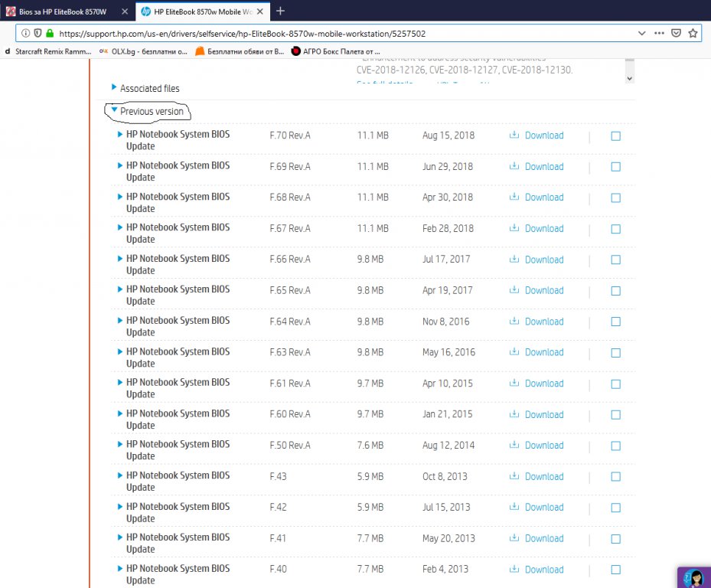Expand the F.68 Rev.A BIOS Update row
The height and width of the screenshot is (588, 711).
click(120, 197)
